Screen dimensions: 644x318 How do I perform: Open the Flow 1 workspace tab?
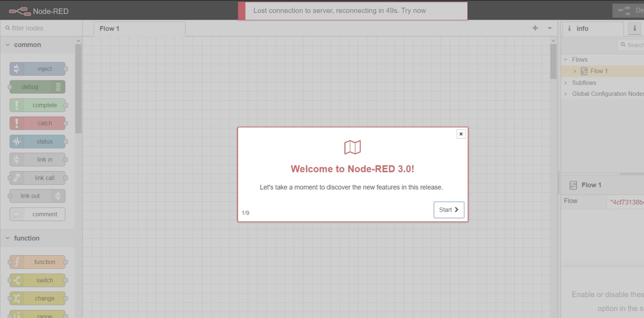pyautogui.click(x=140, y=29)
